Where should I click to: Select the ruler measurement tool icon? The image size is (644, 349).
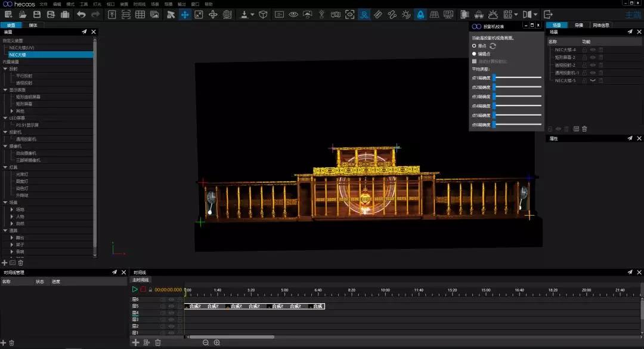click(x=377, y=13)
